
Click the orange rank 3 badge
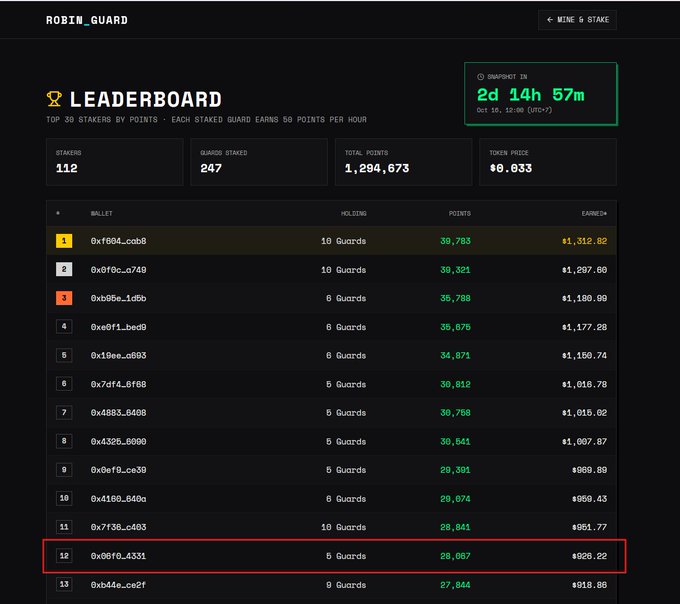click(64, 298)
